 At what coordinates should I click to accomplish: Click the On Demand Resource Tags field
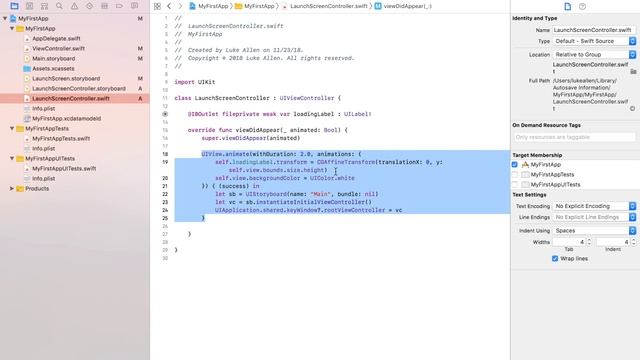(574, 137)
